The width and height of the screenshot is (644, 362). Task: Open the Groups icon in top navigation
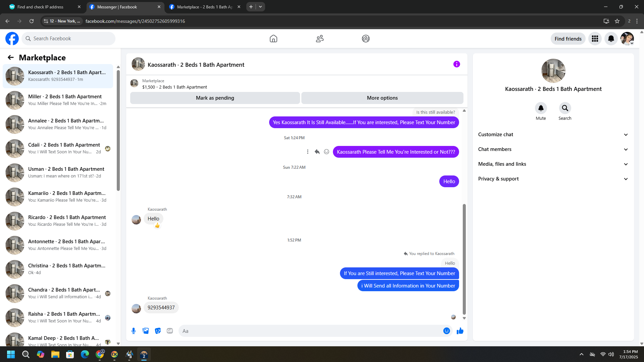[366, 39]
